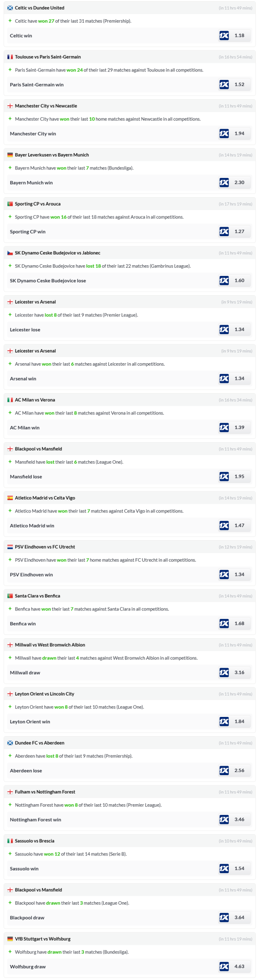Expand the green plus beside the AC Milan stat
Screen dimensions: 257x980
click(10, 413)
